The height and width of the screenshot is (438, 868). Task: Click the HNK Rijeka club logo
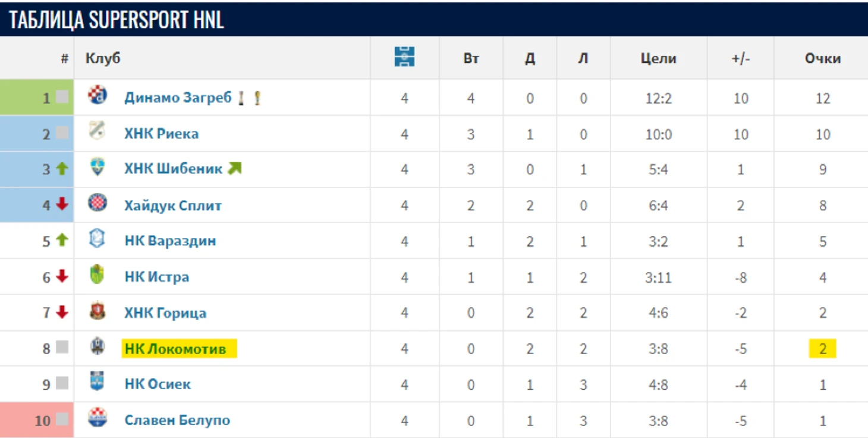(x=98, y=132)
